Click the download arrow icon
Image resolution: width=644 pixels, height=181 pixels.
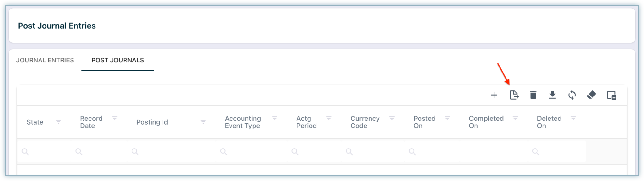tap(552, 95)
